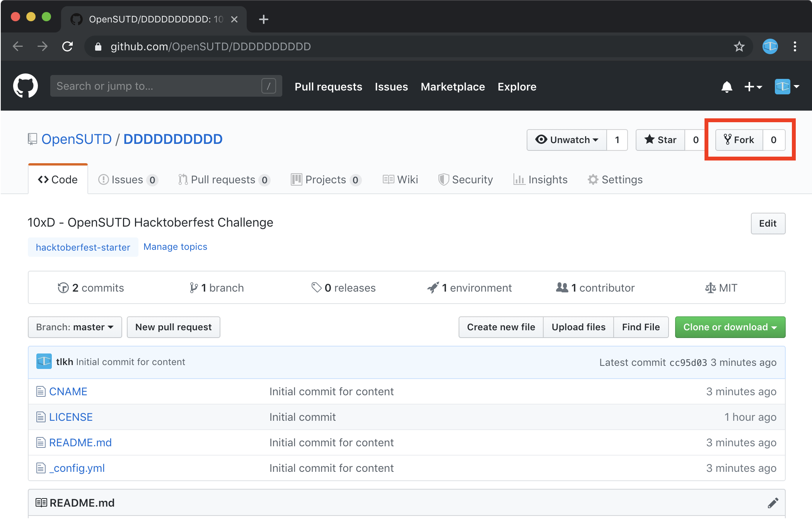This screenshot has height=519, width=812.
Task: Star the DDDDDDDDDD repository
Action: point(660,140)
